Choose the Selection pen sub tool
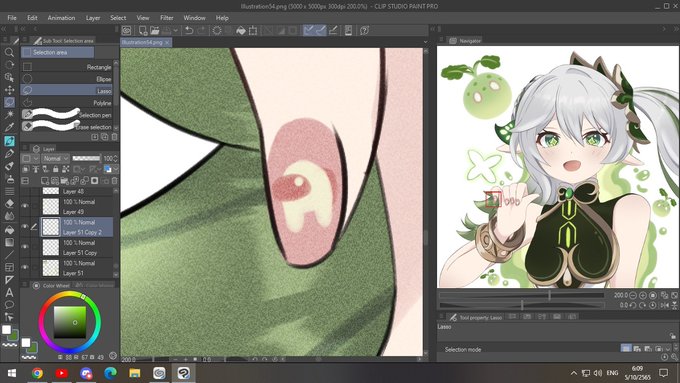The height and width of the screenshot is (383, 680). pyautogui.click(x=67, y=115)
